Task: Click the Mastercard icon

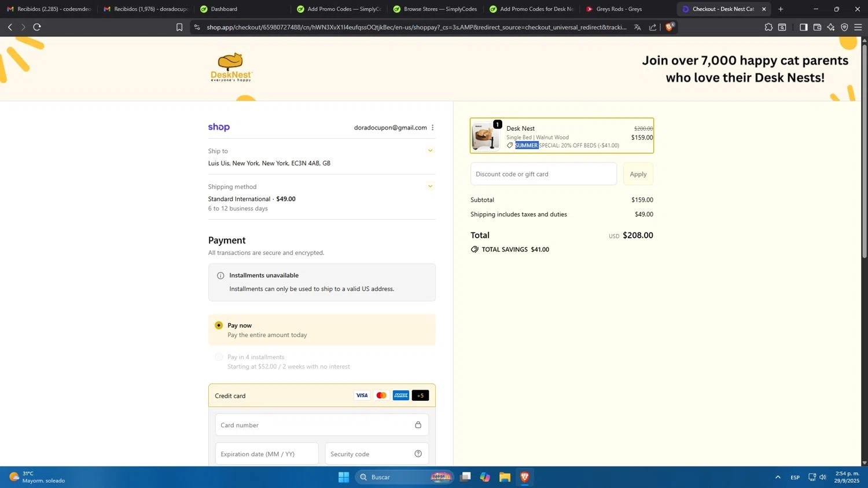Action: [x=381, y=395]
